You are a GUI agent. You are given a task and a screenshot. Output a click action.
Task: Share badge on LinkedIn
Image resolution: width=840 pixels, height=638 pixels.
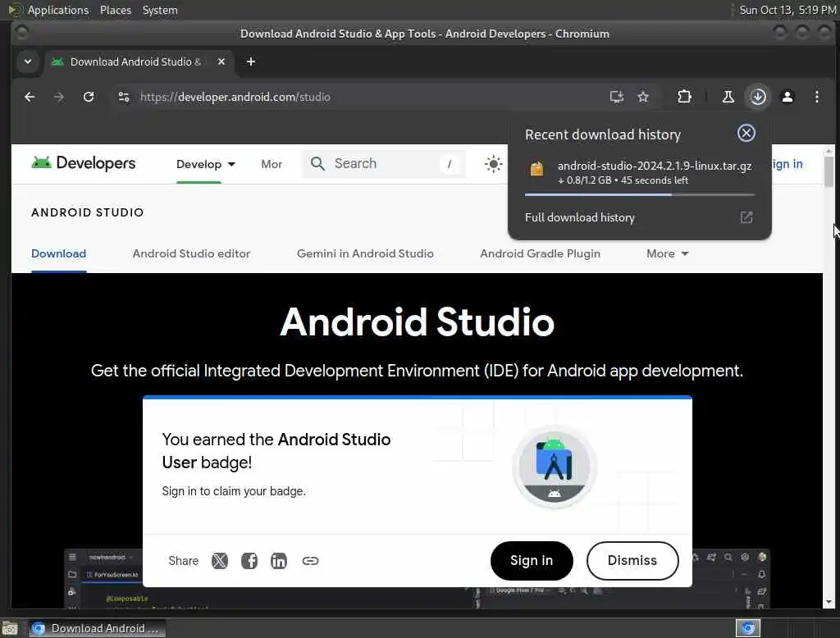click(x=279, y=561)
